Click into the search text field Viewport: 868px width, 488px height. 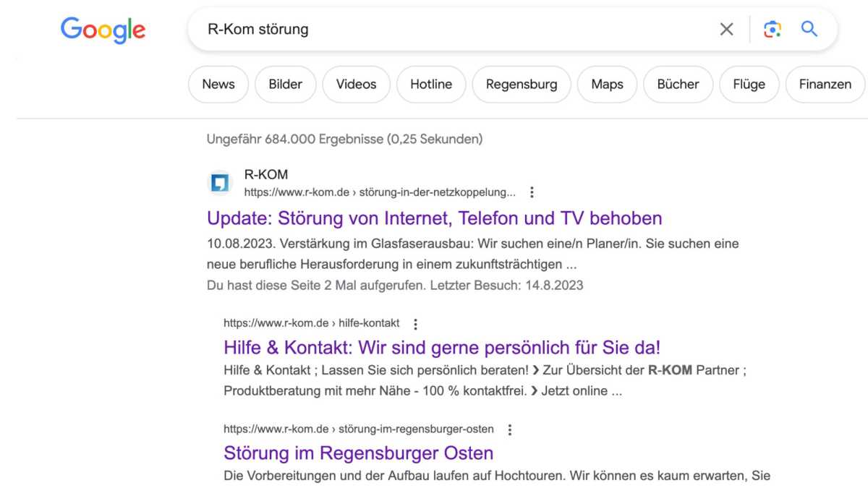[x=448, y=30]
